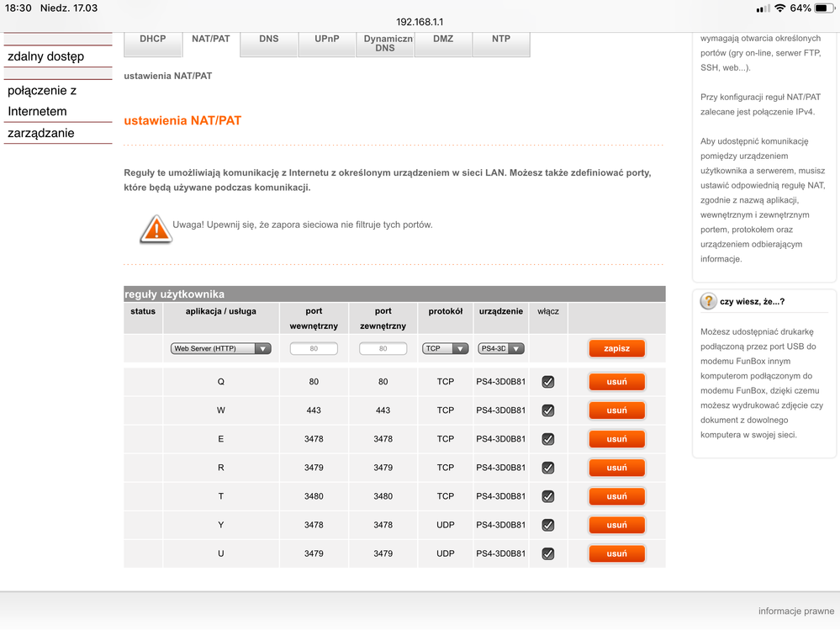Tap the 192.168.1.1 address bar
This screenshot has width=840, height=630.
point(420,22)
